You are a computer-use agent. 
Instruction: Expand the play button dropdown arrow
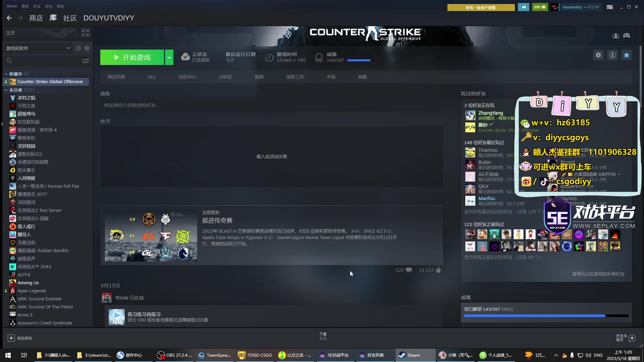pyautogui.click(x=169, y=57)
